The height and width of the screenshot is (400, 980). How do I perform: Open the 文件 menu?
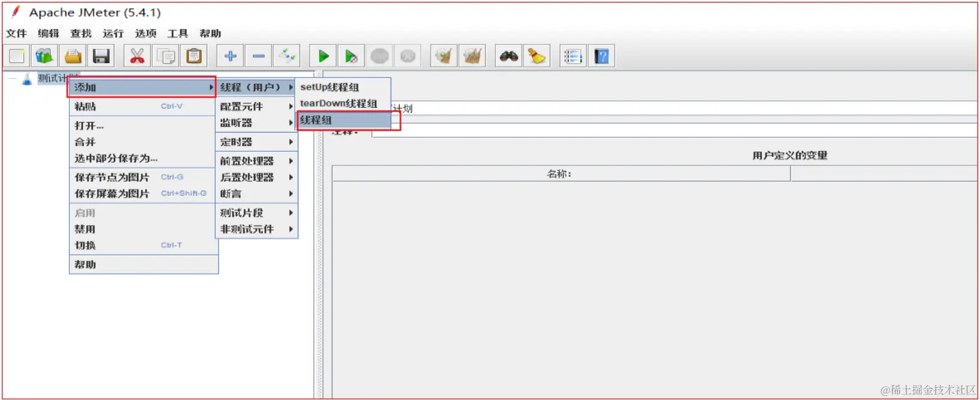(17, 34)
